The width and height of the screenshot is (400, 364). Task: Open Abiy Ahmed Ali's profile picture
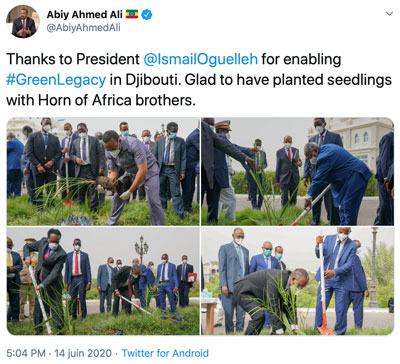(x=22, y=22)
